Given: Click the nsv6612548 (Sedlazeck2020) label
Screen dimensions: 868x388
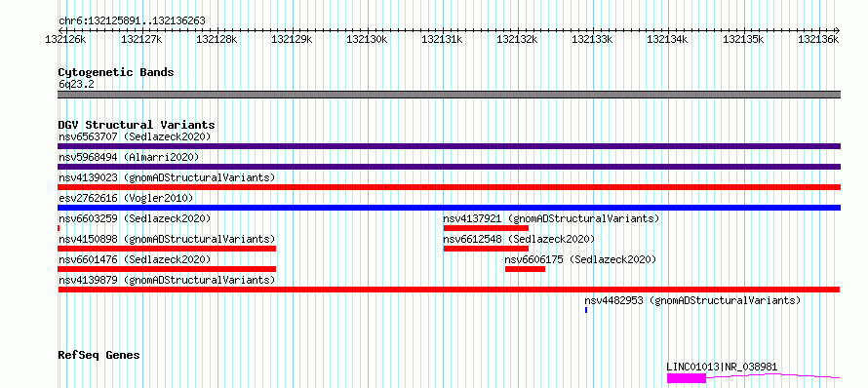Looking at the screenshot, I should tap(519, 239).
